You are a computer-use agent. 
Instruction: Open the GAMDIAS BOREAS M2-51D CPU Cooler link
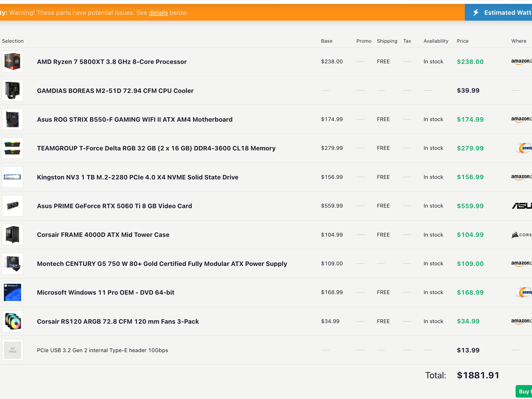pos(115,91)
